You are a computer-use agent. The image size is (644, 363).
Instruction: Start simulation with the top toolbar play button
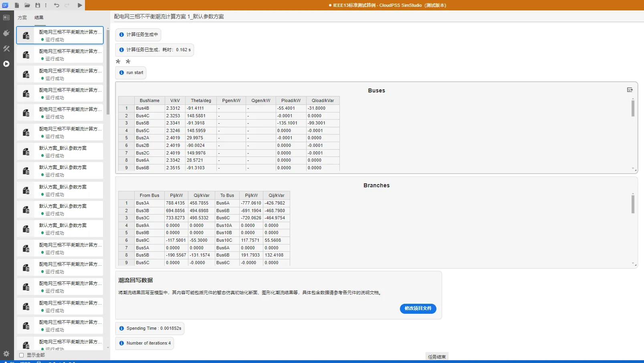80,5
